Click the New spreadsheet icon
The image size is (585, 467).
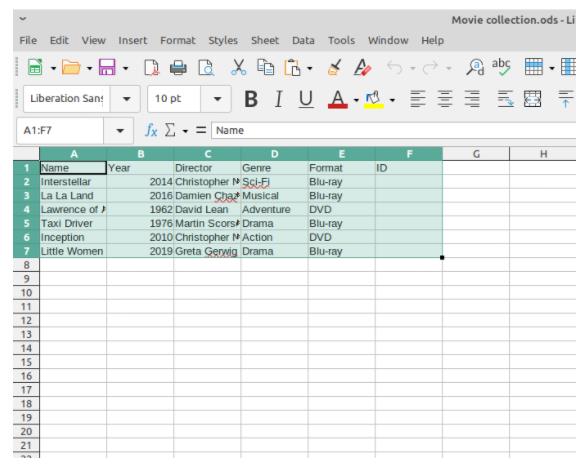point(35,68)
